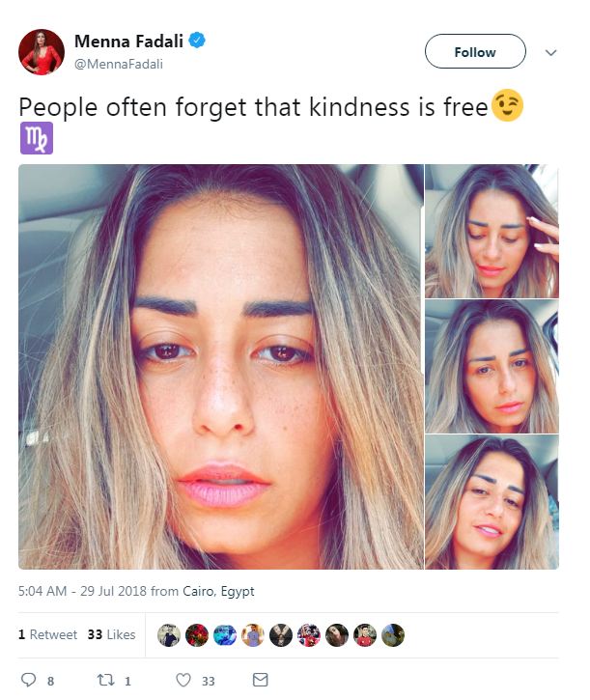590x700 pixels.
Task: Send tweet via envelope message icon
Action: click(x=261, y=680)
